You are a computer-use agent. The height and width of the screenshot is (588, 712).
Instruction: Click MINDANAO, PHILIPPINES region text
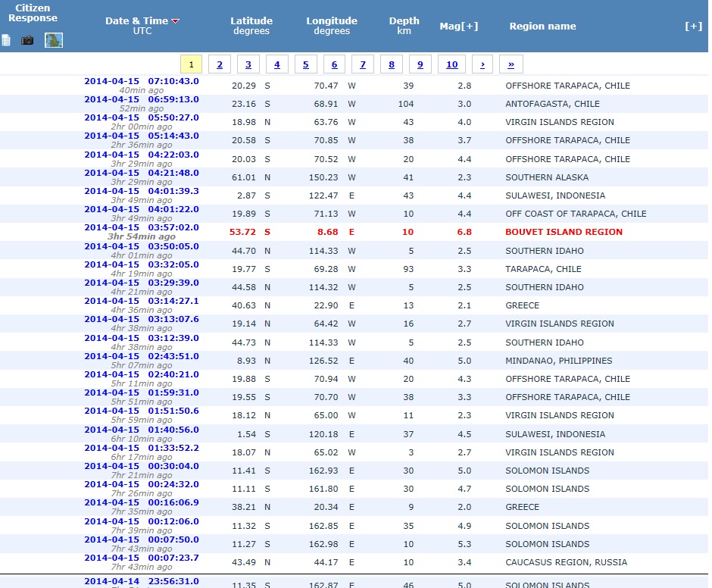coord(559,361)
